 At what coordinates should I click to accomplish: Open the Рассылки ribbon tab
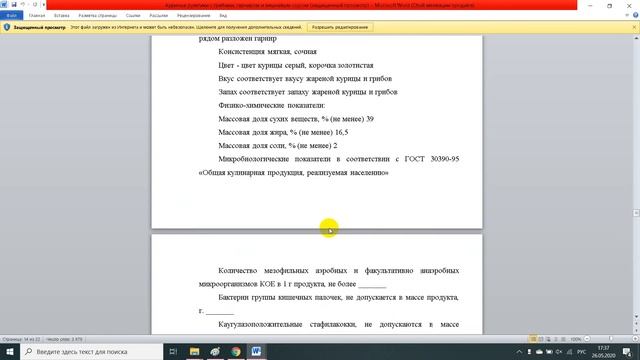[159, 16]
